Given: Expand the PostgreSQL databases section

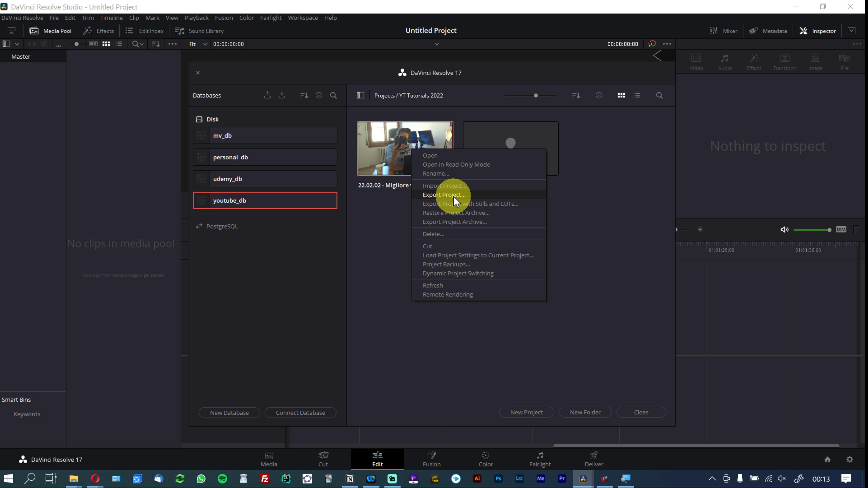Looking at the screenshot, I should [x=217, y=226].
